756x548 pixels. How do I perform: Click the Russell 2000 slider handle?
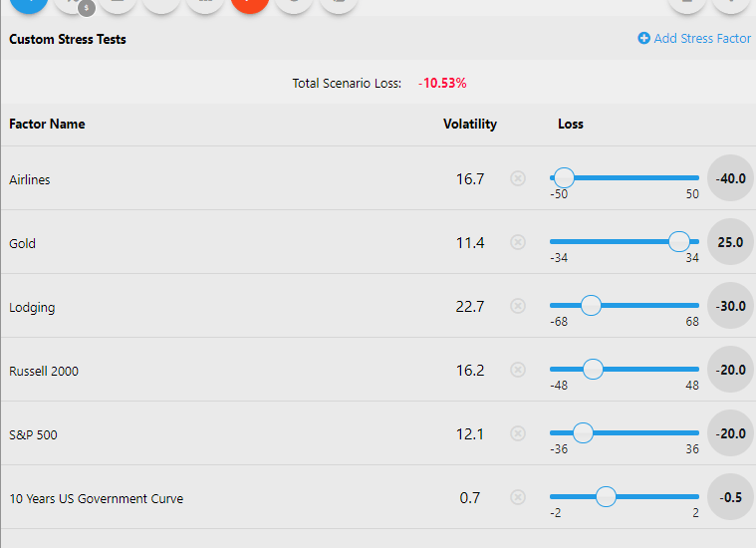[593, 370]
